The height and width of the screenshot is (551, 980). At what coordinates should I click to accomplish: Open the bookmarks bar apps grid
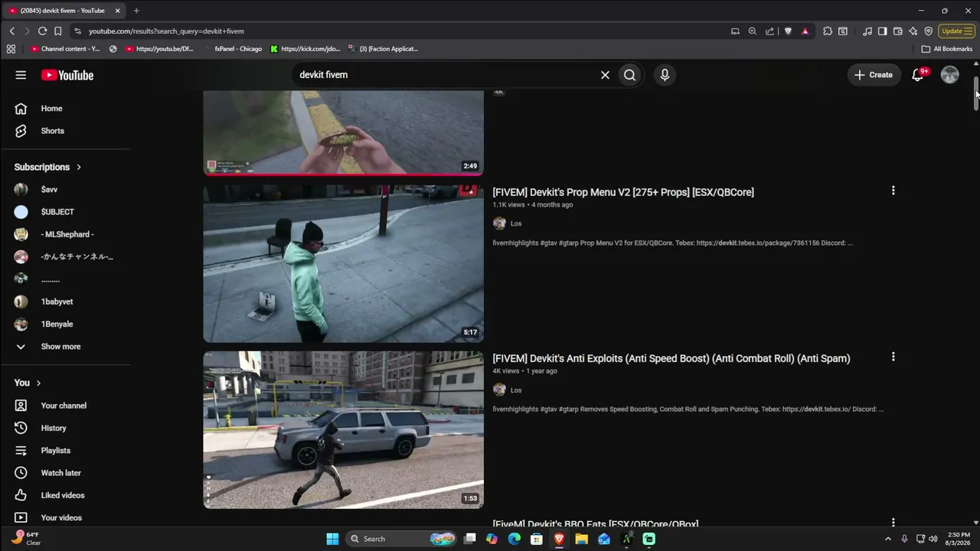click(x=11, y=49)
